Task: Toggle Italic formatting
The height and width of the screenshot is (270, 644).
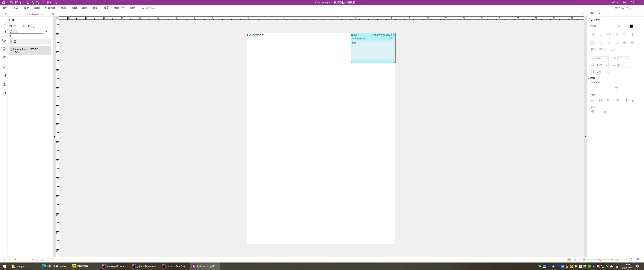Action: (601, 34)
